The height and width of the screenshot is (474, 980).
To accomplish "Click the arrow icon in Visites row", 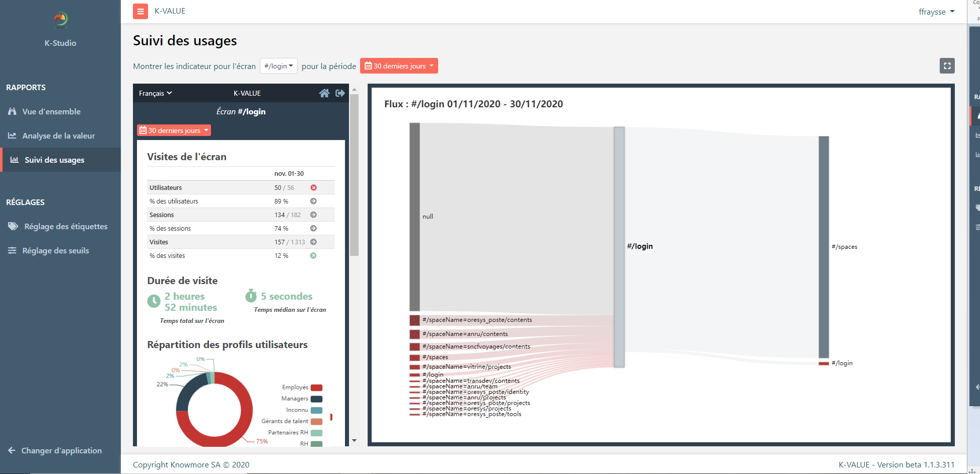I will point(313,242).
